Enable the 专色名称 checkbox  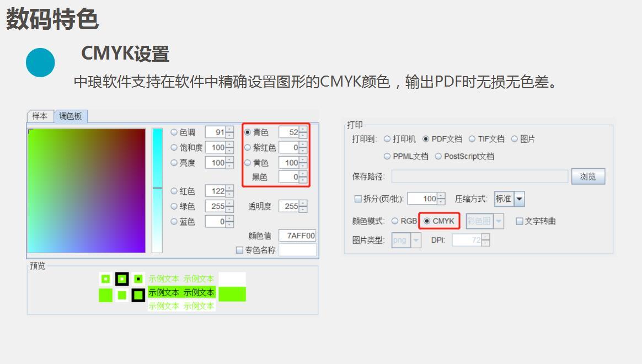click(239, 250)
